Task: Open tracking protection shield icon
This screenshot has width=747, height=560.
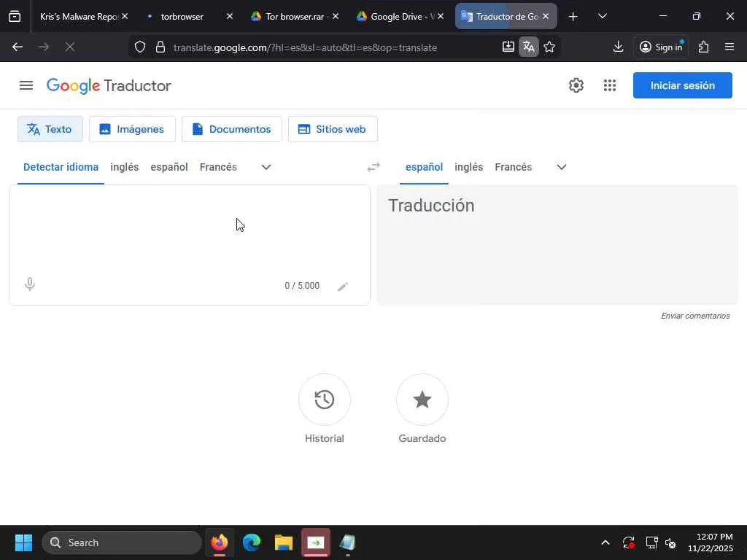Action: pyautogui.click(x=139, y=47)
